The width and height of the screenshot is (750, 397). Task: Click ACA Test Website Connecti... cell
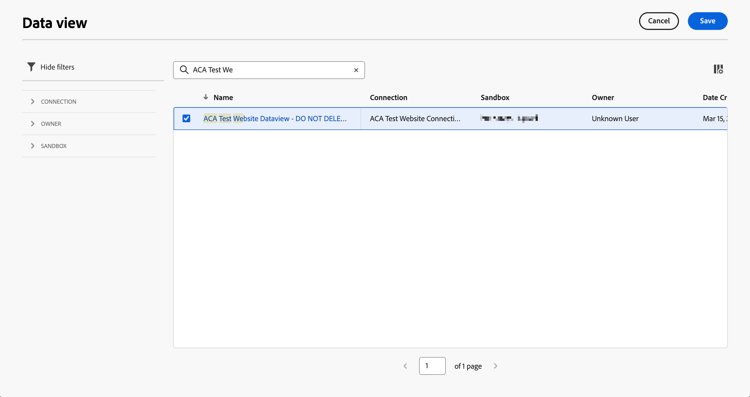(x=415, y=118)
